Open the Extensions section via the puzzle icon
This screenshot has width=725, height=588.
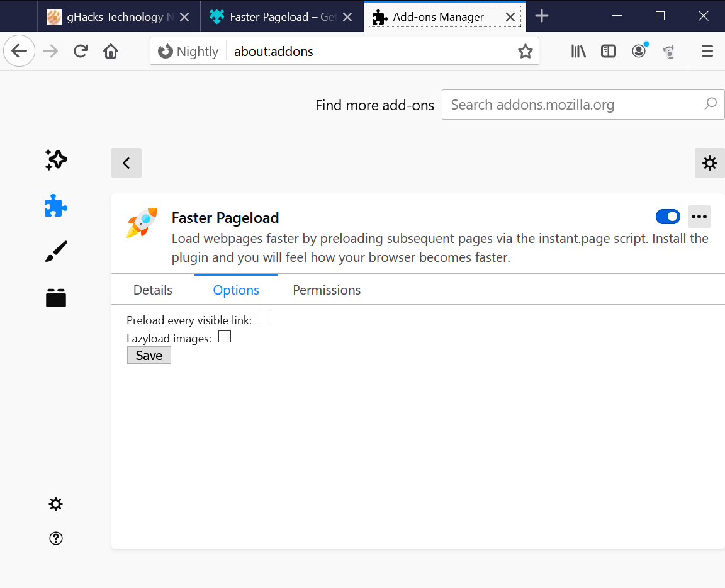[55, 205]
